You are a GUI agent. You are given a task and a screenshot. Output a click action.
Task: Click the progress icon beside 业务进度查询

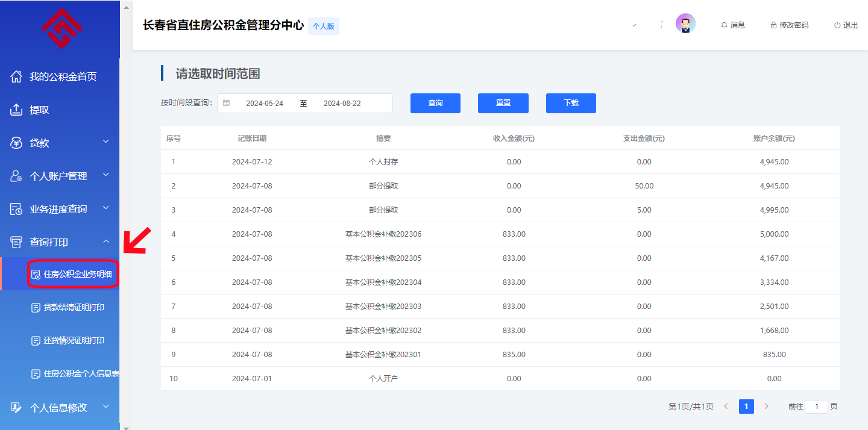[x=17, y=209]
